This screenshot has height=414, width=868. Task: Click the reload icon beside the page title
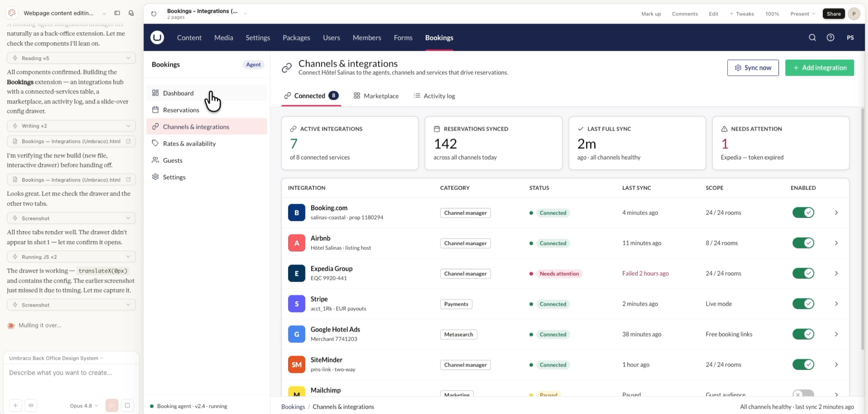(154, 14)
